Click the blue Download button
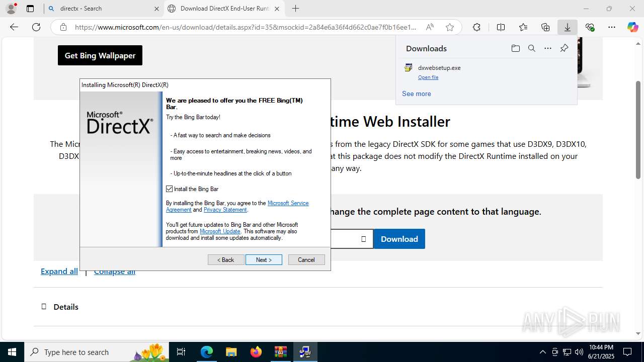 (399, 239)
